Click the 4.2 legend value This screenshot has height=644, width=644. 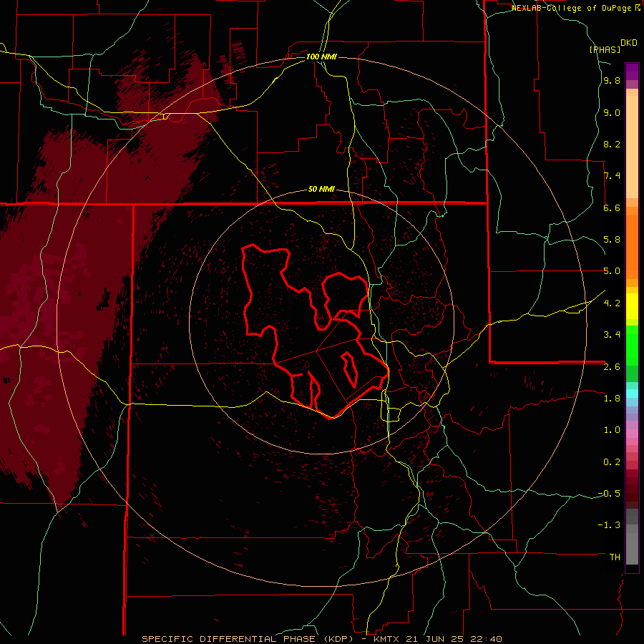(612, 303)
